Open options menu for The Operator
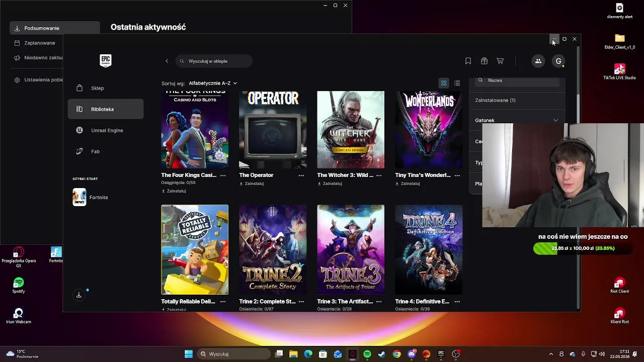644x362 pixels. click(x=301, y=175)
